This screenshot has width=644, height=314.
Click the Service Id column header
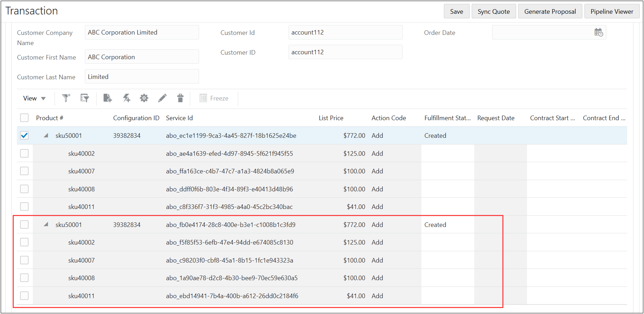179,118
